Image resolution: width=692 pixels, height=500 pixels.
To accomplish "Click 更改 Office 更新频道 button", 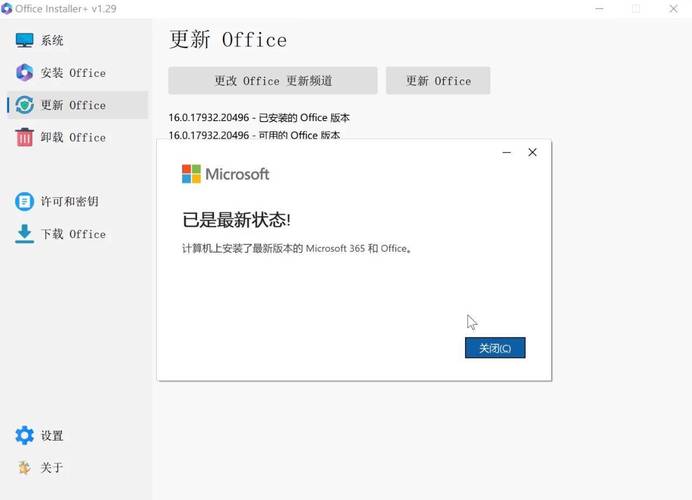I will click(x=273, y=81).
